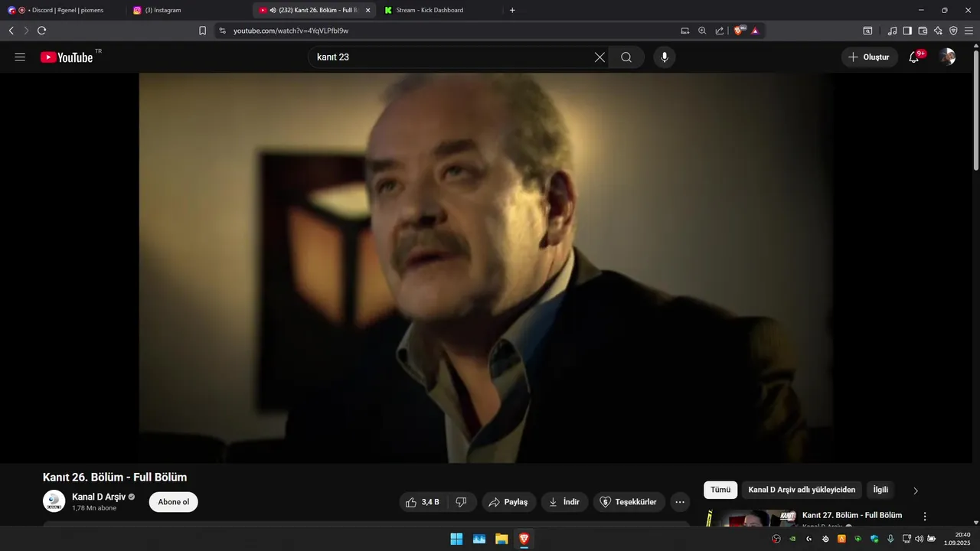The height and width of the screenshot is (551, 980).
Task: Open the Kanıt 27. Bölüm video thumbnail
Action: pos(752,518)
